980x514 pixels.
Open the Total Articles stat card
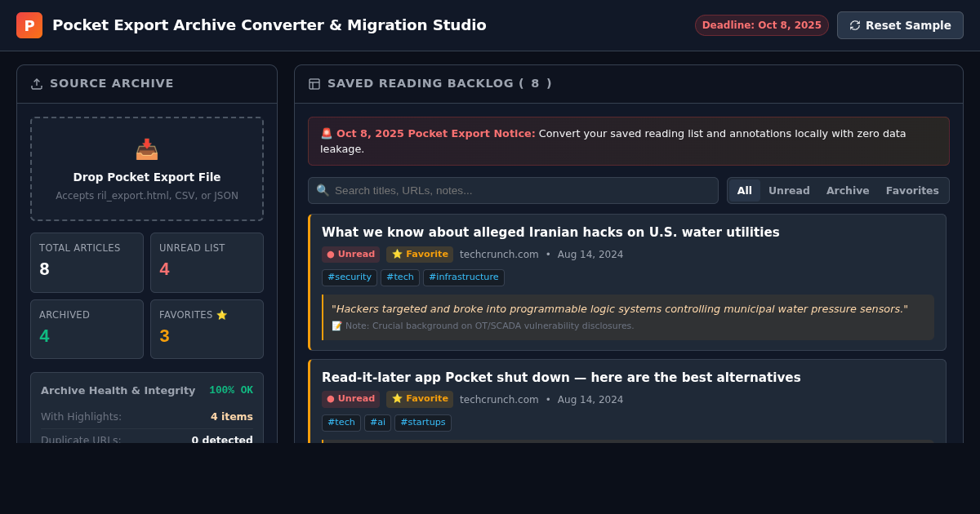pyautogui.click(x=87, y=263)
